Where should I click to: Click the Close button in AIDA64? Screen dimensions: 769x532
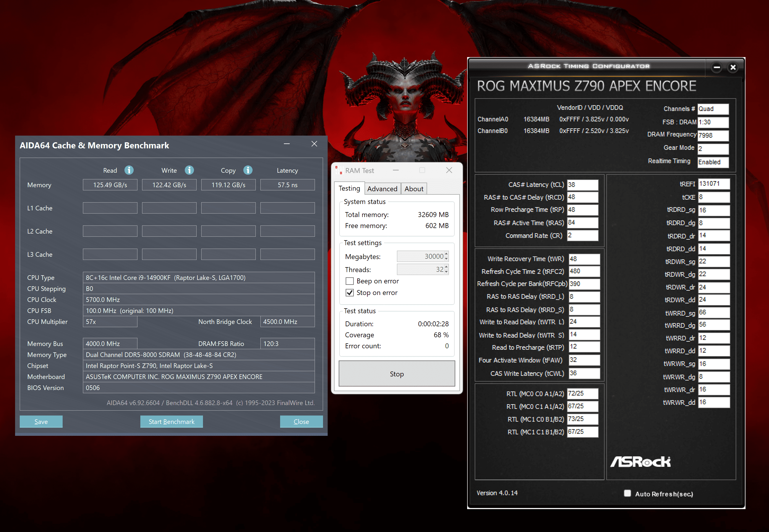click(301, 422)
